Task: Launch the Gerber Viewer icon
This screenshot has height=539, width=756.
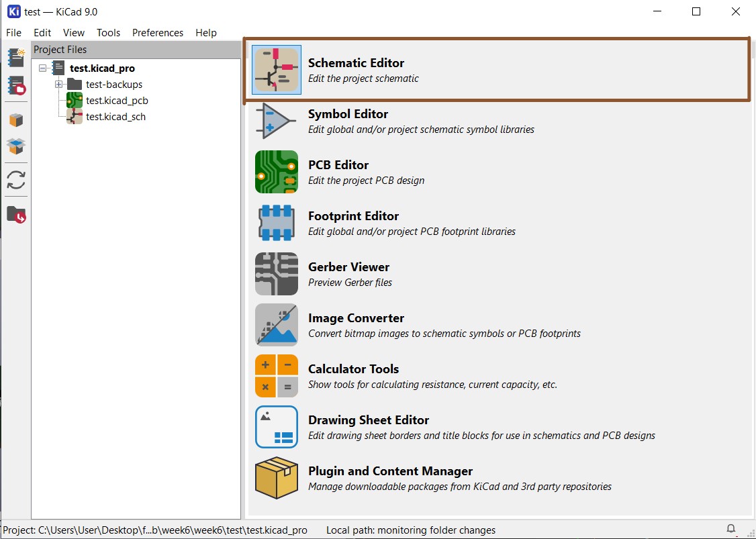Action: click(276, 274)
